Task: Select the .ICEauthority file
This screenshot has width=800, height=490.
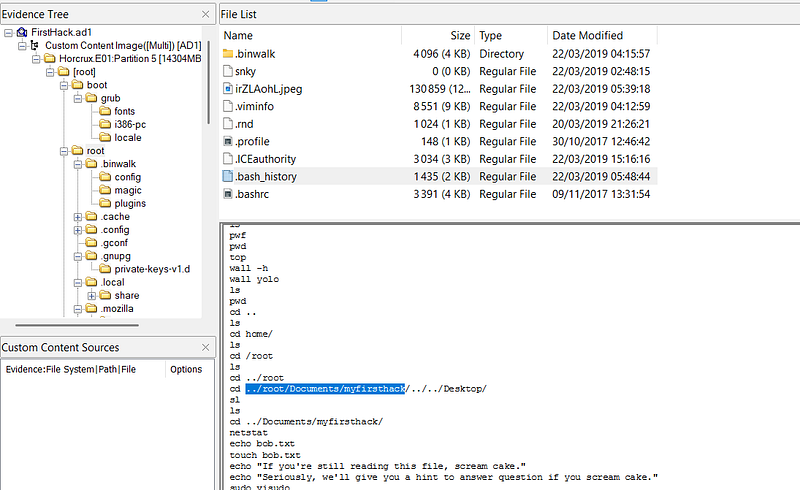Action: 267,159
